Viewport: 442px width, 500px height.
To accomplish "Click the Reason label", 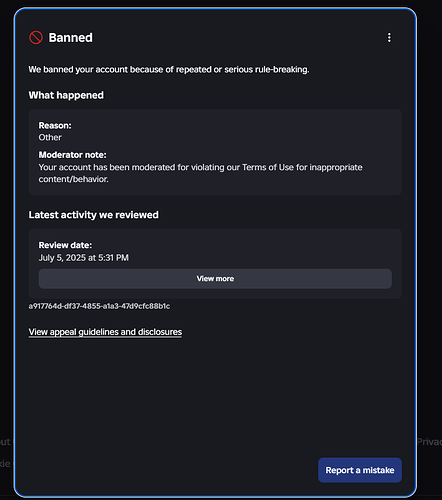I will 55,125.
